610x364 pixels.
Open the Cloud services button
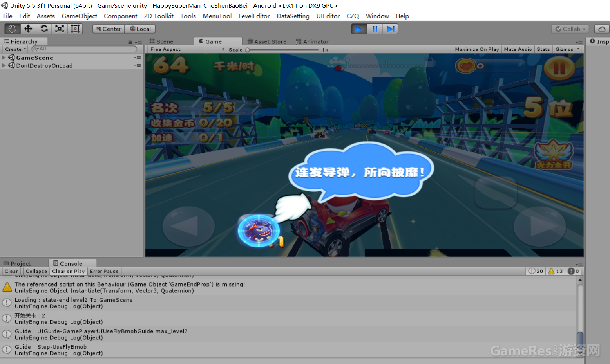(602, 29)
